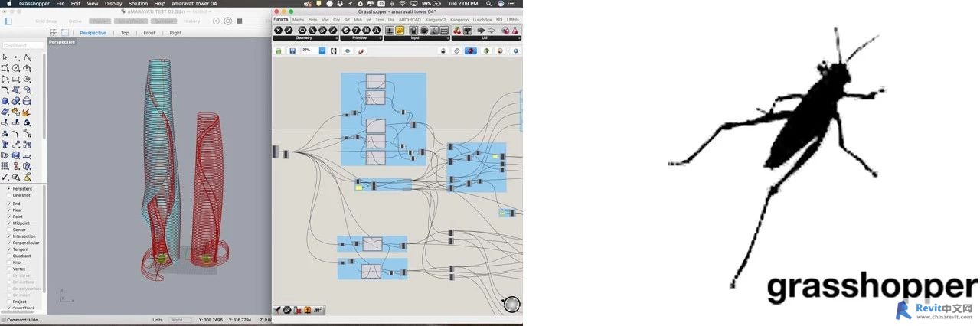
Task: Expand the Util panel dropdown bar
Action: (485, 37)
